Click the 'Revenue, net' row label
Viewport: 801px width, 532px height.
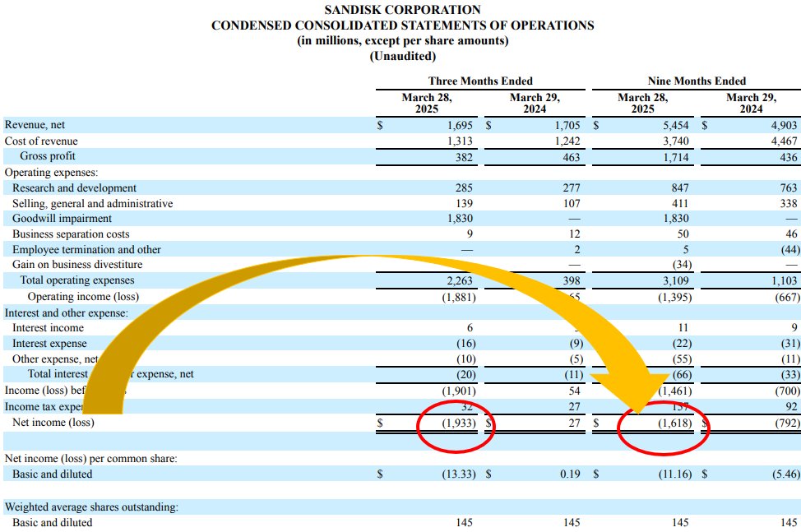(x=35, y=125)
